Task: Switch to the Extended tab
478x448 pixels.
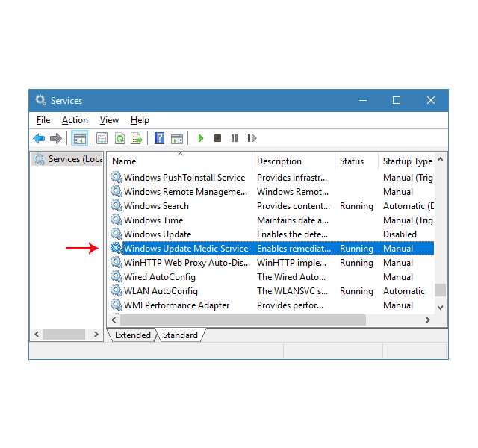Action: click(133, 335)
